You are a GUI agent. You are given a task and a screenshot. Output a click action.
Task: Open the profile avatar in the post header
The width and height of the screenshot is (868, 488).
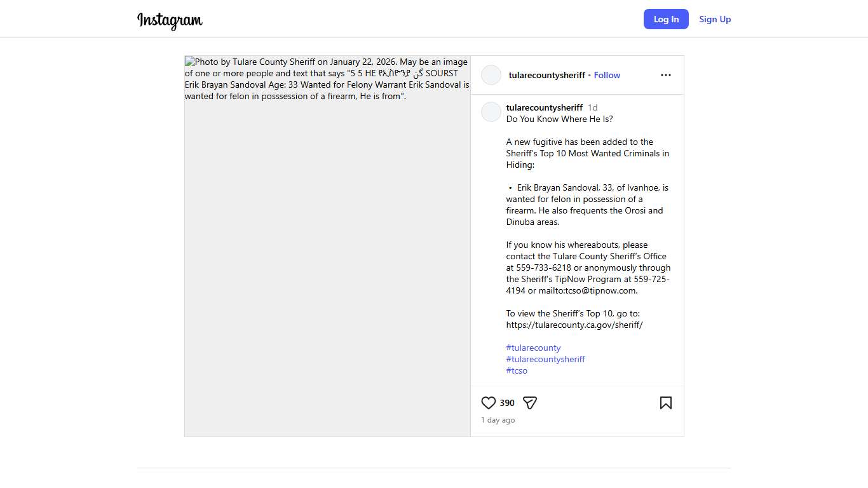click(491, 75)
